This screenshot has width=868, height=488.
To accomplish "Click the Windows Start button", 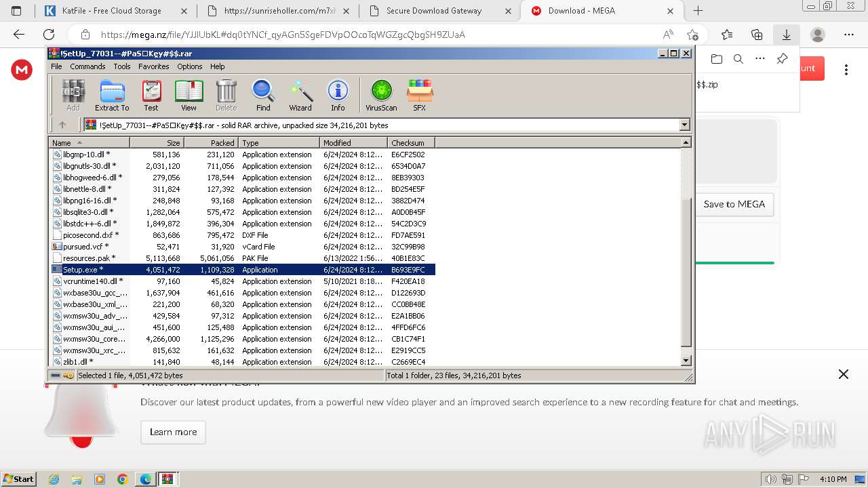I will coord(19,479).
